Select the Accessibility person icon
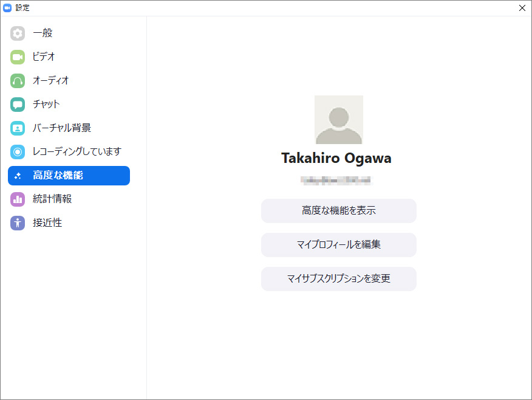The image size is (532, 400). (18, 223)
